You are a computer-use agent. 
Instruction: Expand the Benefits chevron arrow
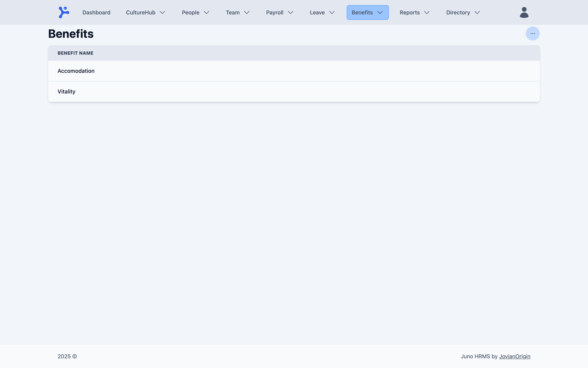point(380,12)
